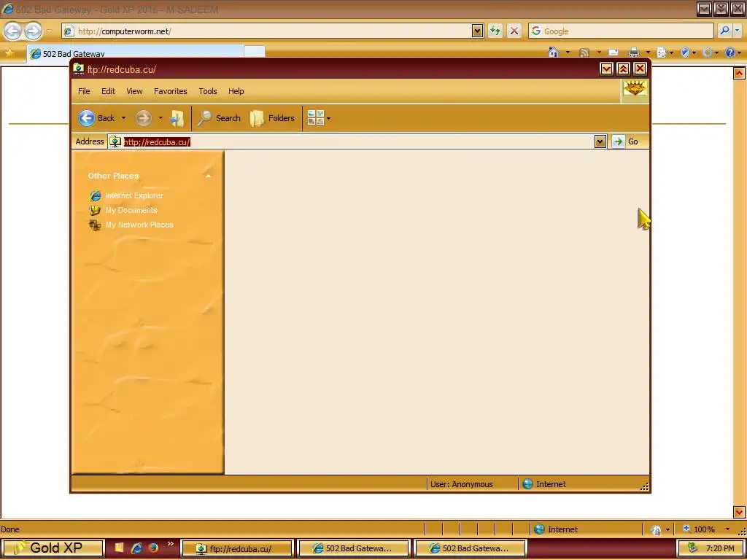Launch Firefox from quick launch
The height and width of the screenshot is (560, 747).
point(153,548)
